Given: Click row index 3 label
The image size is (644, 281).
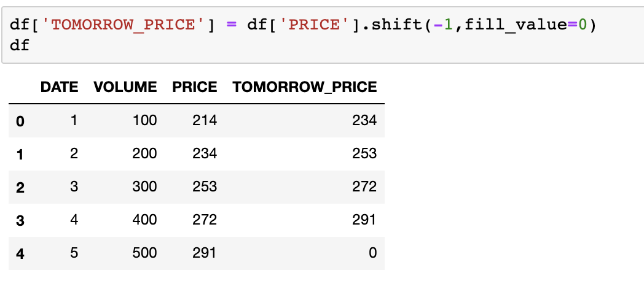Looking at the screenshot, I should (20, 221).
